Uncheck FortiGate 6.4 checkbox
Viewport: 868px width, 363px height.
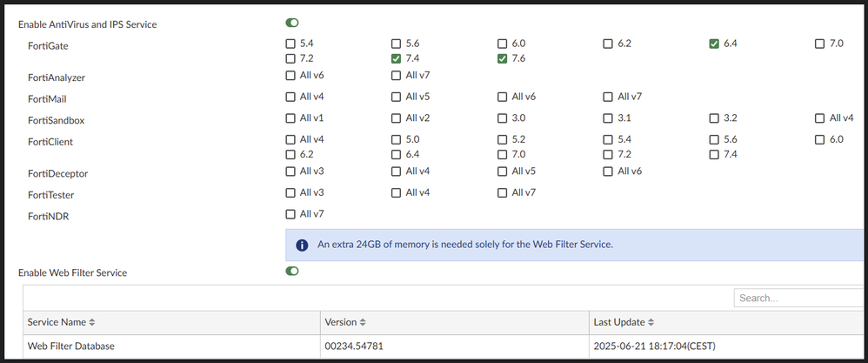[714, 44]
